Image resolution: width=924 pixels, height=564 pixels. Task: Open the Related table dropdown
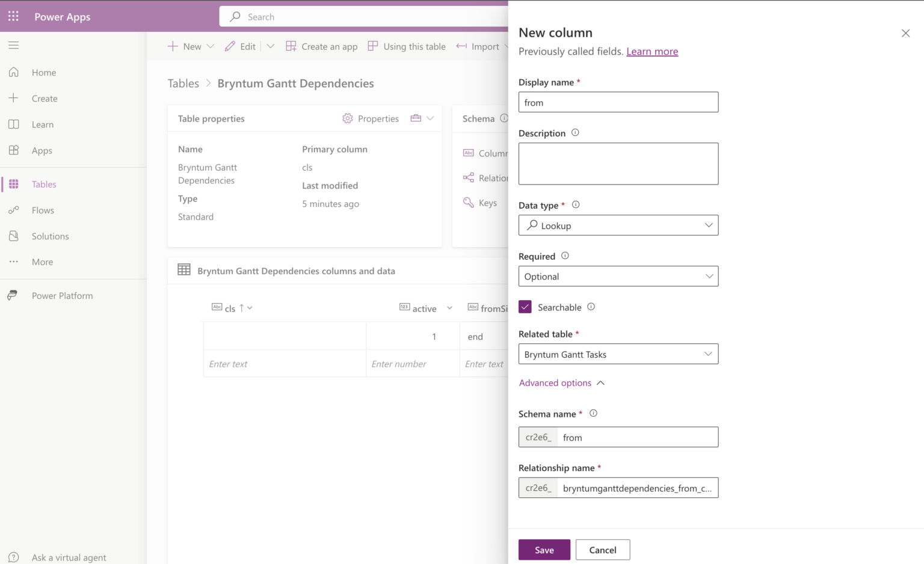[x=618, y=354]
